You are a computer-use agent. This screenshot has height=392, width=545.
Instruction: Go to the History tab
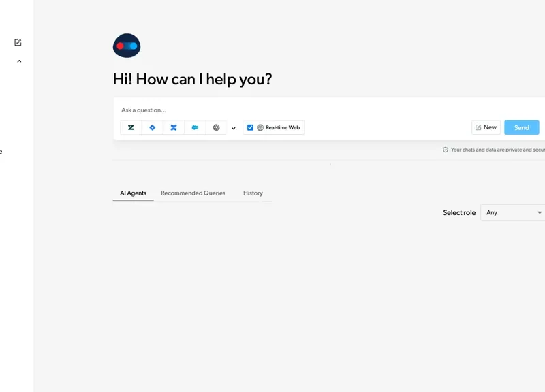253,193
